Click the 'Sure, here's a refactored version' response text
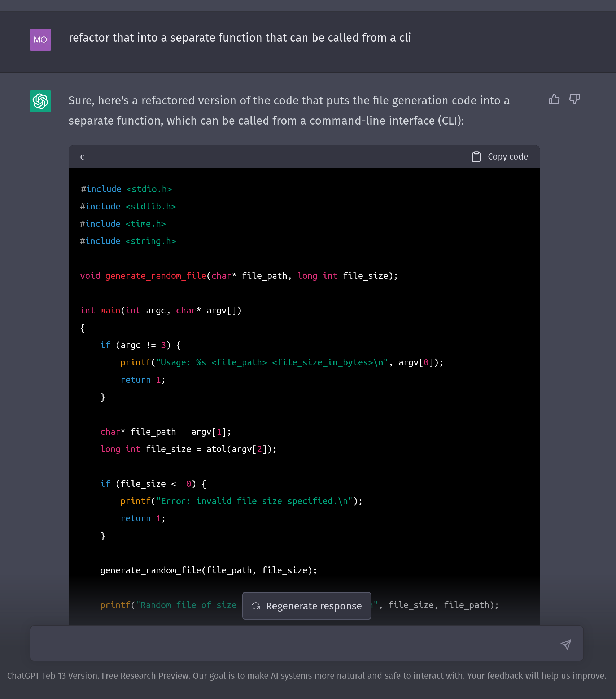The width and height of the screenshot is (616, 699). pos(289,110)
